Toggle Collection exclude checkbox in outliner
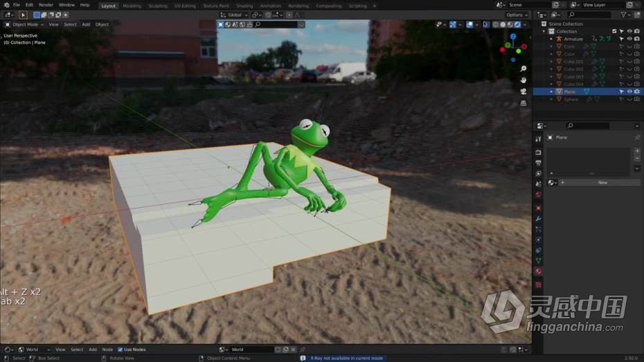Image resolution: width=644 pixels, height=362 pixels. (x=614, y=31)
